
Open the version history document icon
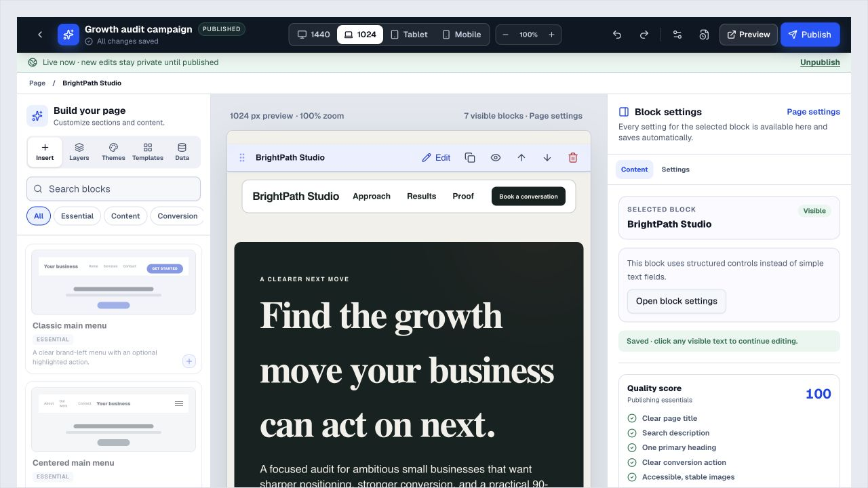click(704, 35)
